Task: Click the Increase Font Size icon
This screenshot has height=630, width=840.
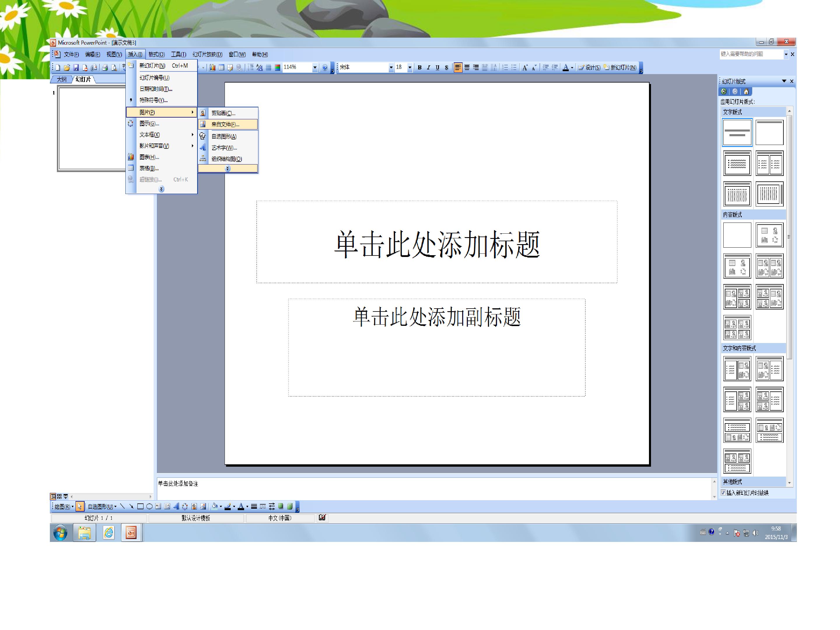Action: coord(525,68)
